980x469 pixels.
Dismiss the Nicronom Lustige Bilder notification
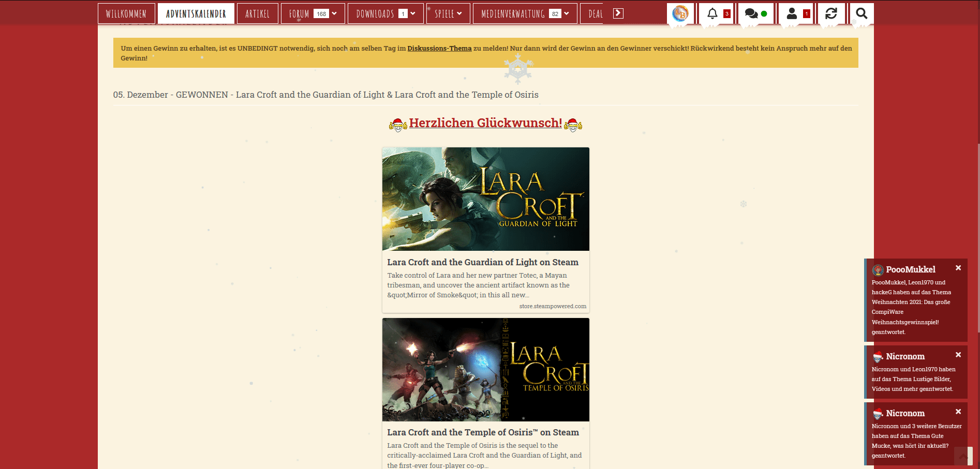point(958,355)
